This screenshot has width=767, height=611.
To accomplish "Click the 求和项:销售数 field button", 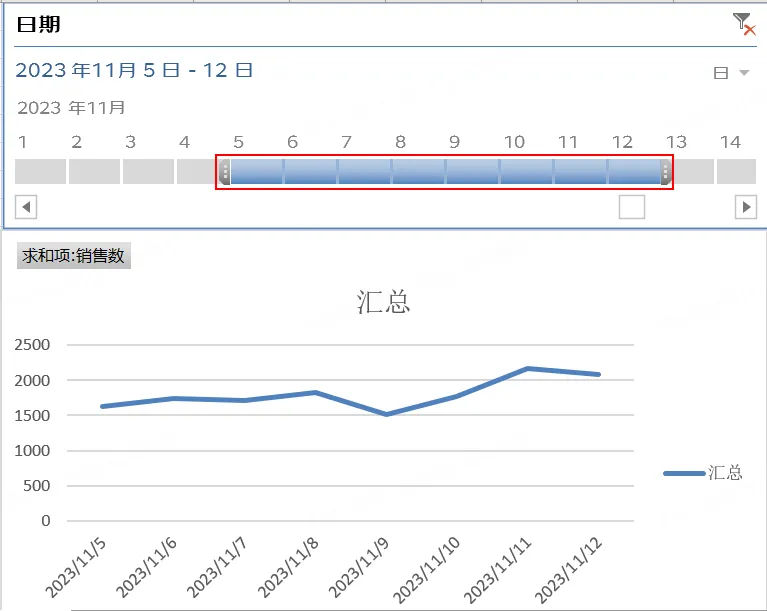I will pyautogui.click(x=74, y=255).
